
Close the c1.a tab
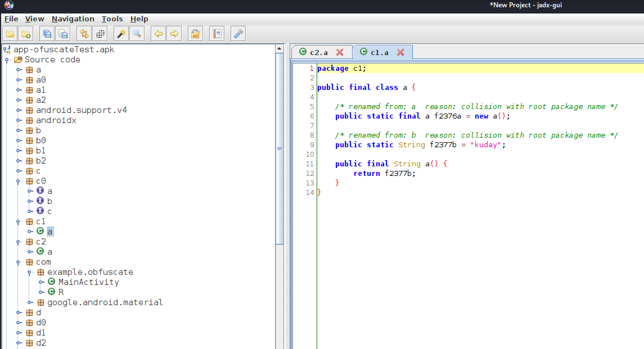point(400,52)
